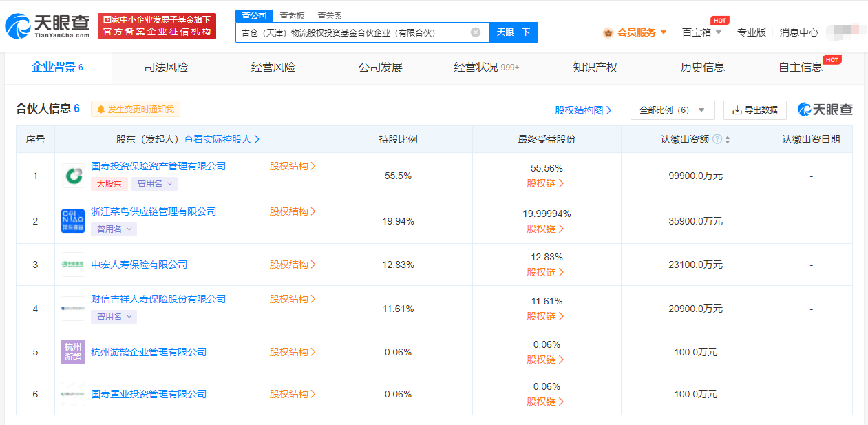Open 股权结构图 link
The image size is (868, 425).
583,110
